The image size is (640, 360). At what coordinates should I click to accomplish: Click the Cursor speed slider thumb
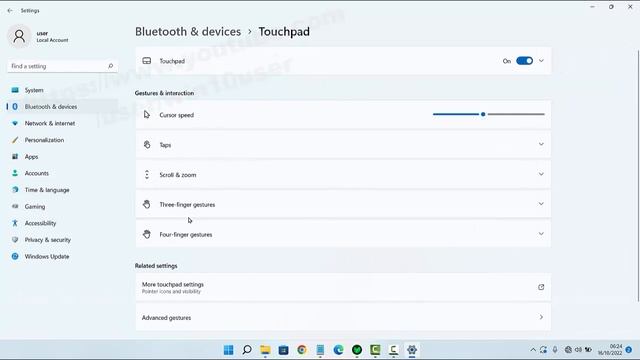click(x=483, y=114)
